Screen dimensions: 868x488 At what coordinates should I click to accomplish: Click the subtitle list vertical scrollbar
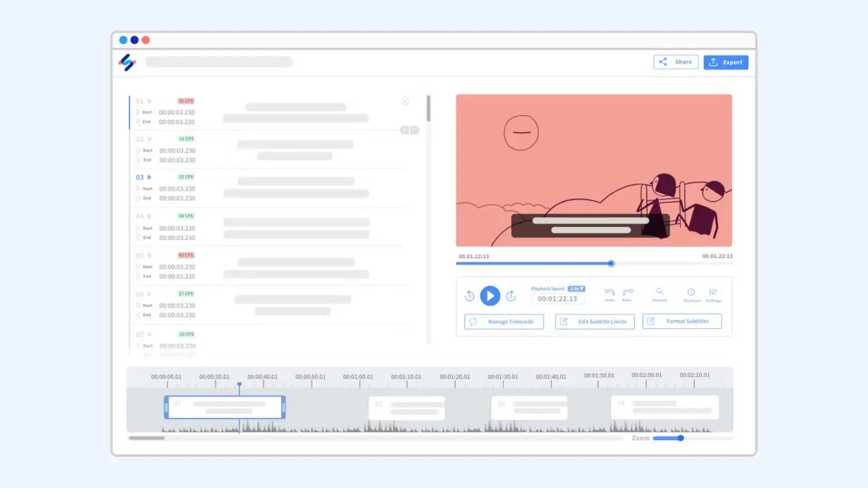[x=429, y=108]
